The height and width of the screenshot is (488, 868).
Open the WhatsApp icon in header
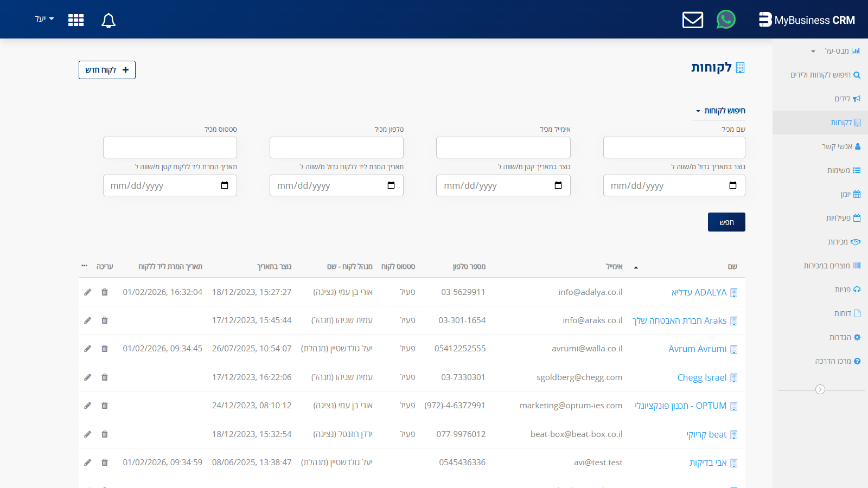(x=726, y=20)
